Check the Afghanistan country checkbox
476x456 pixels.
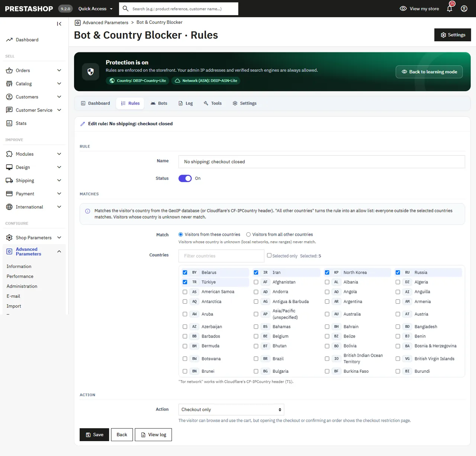[256, 282]
